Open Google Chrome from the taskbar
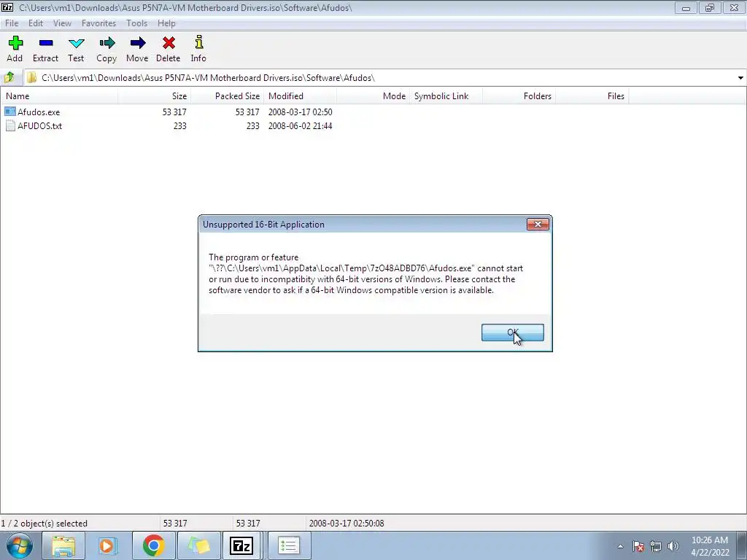747x560 pixels. point(153,545)
